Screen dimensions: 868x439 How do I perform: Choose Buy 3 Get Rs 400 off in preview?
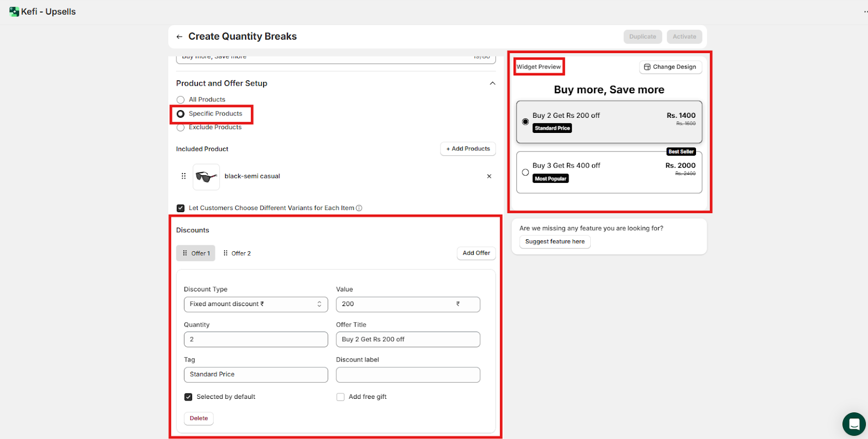pos(525,173)
